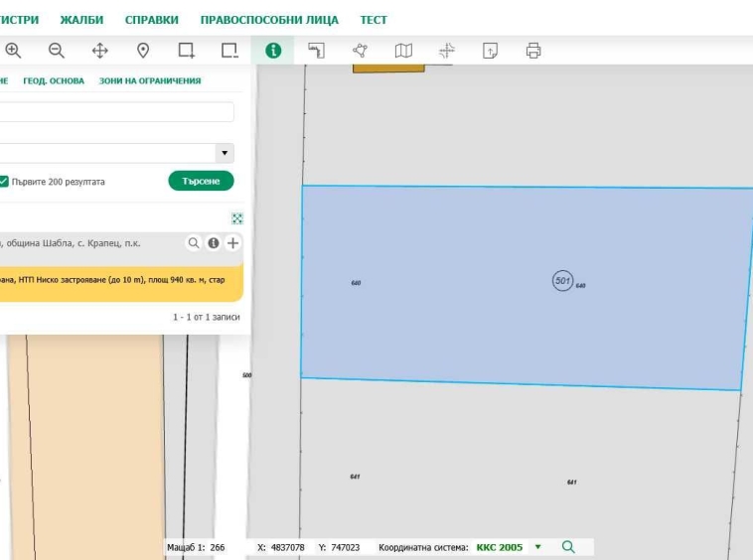Image resolution: width=753 pixels, height=560 pixels.
Task: Click the polygon measure tool icon
Action: coord(360,51)
